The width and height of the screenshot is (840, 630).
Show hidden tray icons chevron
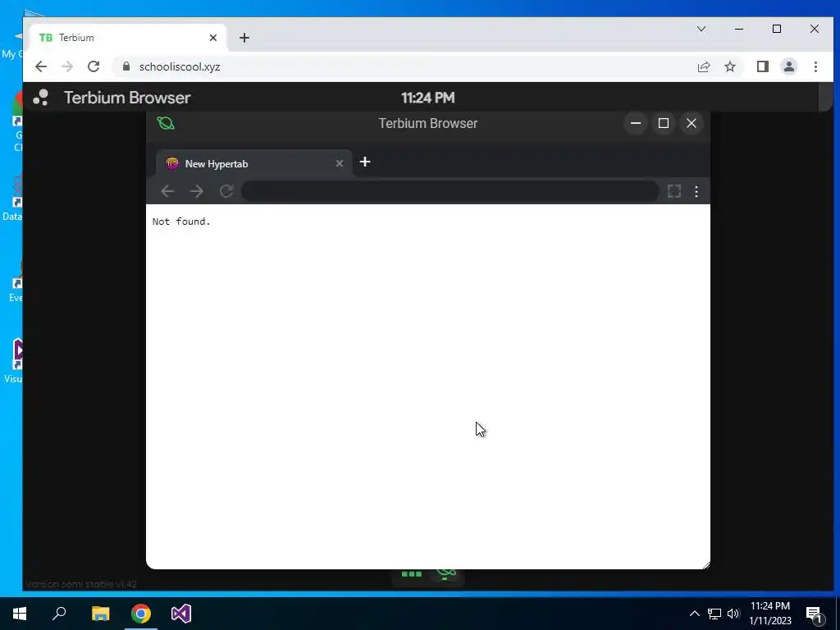pos(694,614)
